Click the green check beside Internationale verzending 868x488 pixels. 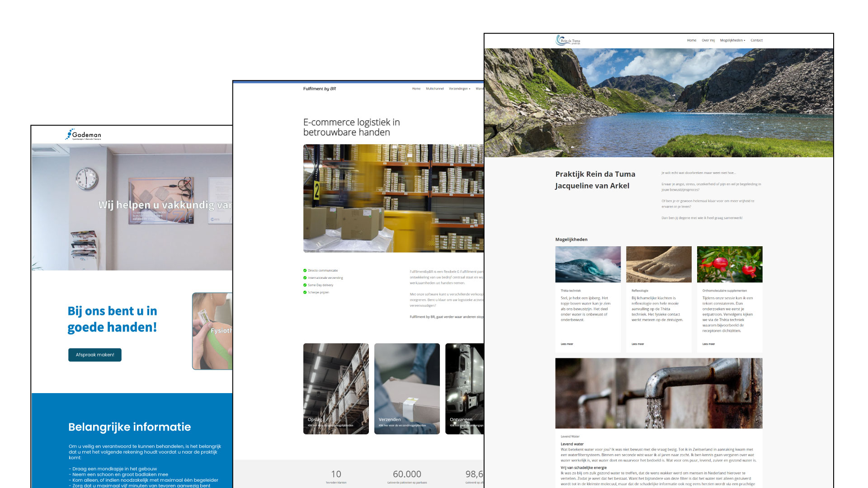pos(305,278)
